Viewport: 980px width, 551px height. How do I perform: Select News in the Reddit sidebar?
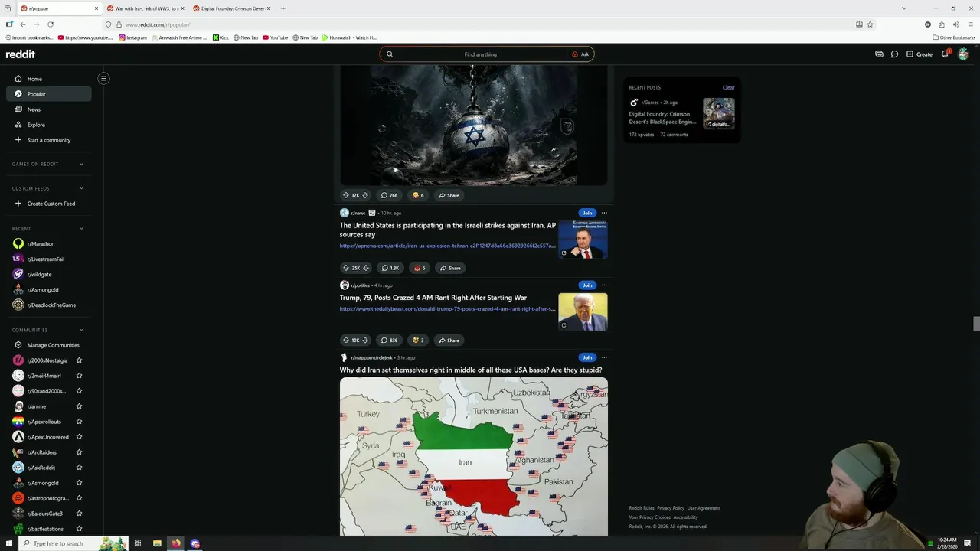click(48, 109)
